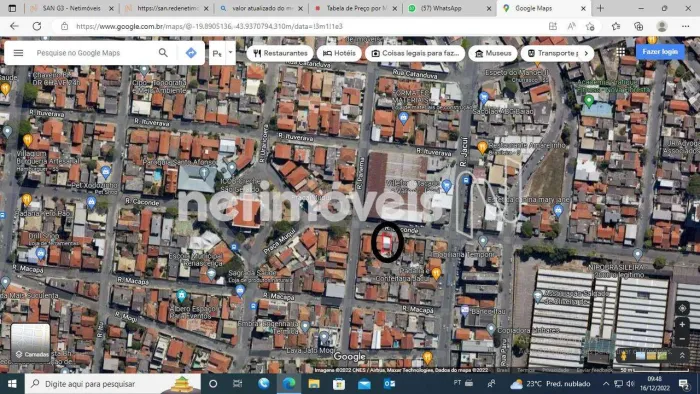This screenshot has width=700, height=394.
Task: Open File Explorer from taskbar
Action: click(314, 384)
